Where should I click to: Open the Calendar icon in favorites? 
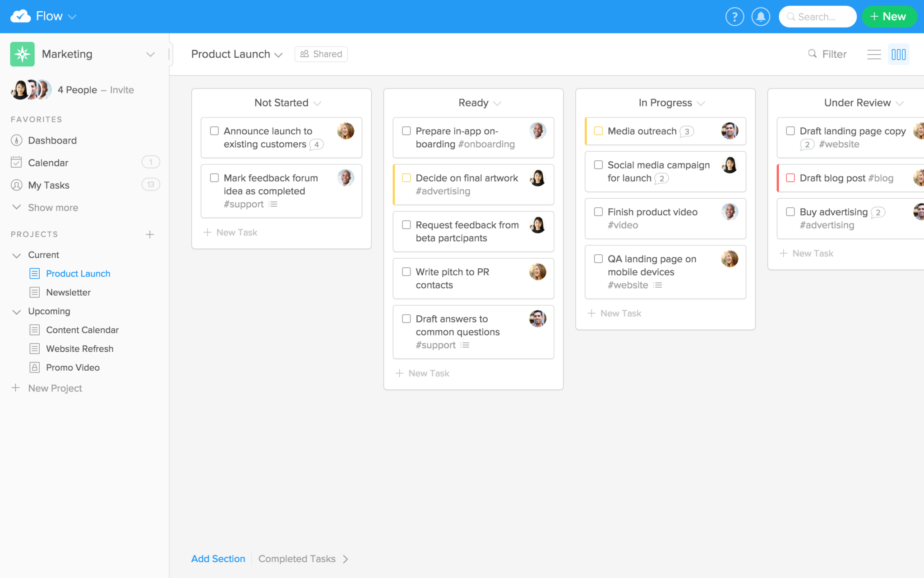(16, 163)
